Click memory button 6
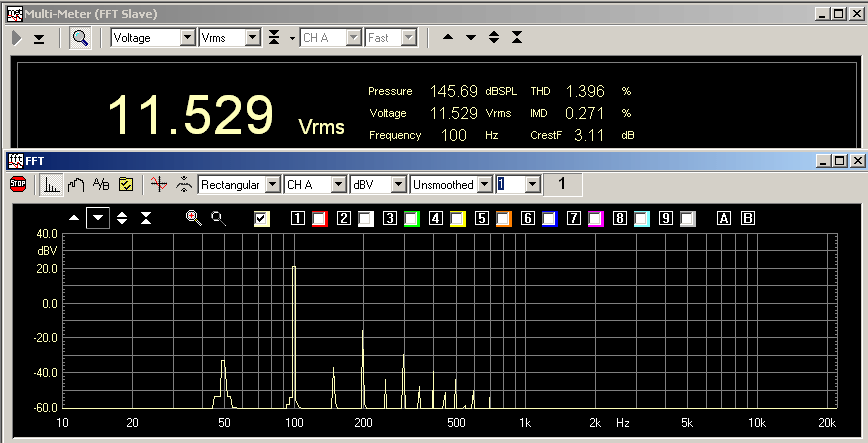Screen dimensions: 868x443 coord(528,218)
